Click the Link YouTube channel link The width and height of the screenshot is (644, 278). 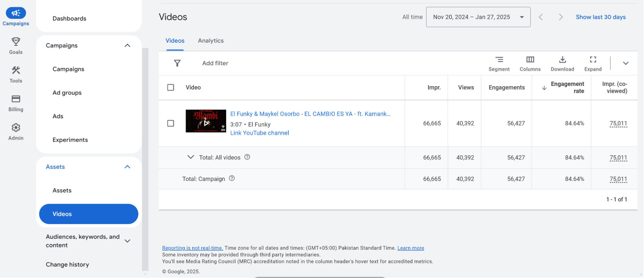(259, 133)
